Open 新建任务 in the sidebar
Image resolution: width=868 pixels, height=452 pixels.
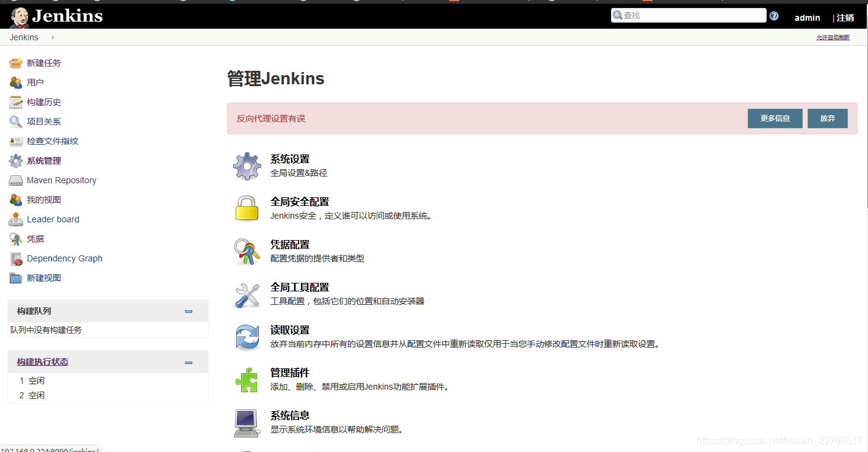pos(44,63)
